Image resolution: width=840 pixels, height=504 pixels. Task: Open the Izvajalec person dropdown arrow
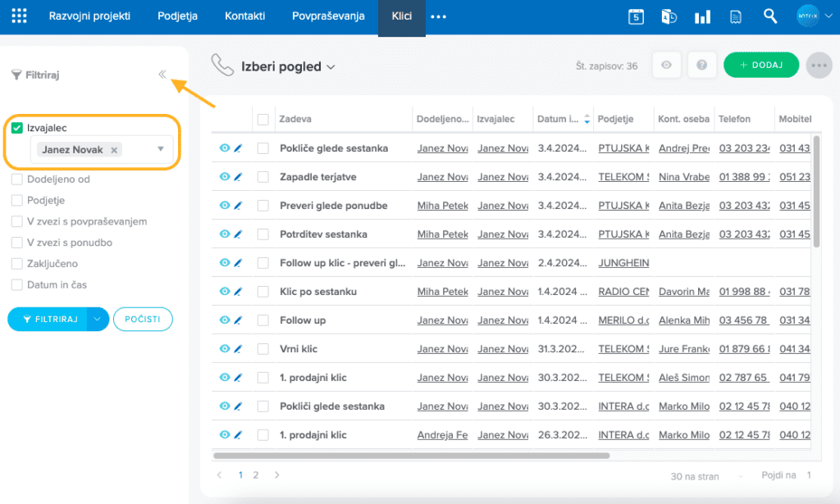coord(161,149)
